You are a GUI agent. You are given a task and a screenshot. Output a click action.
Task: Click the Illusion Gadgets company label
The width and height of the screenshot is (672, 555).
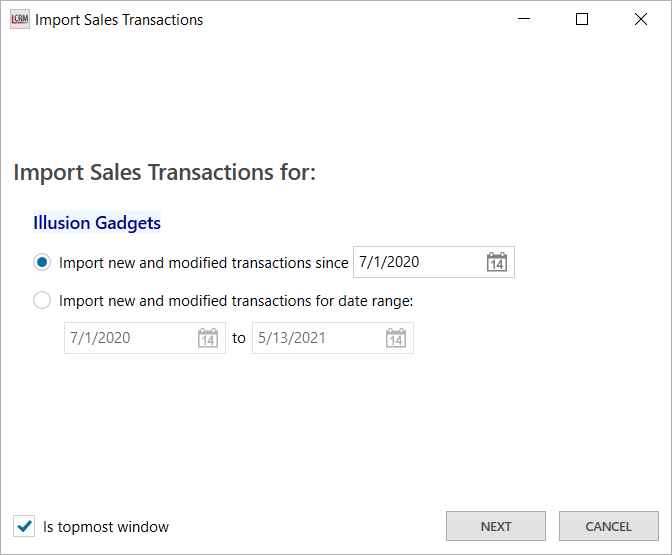coord(97,223)
